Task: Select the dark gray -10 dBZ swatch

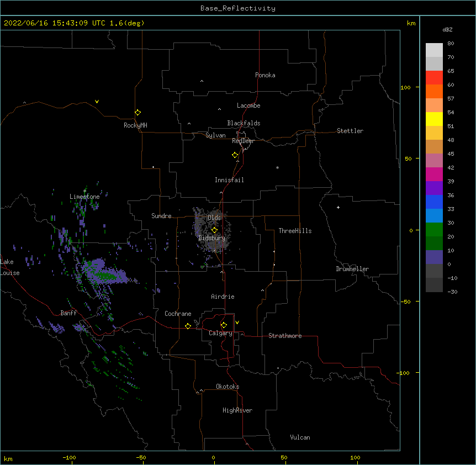Action: (x=434, y=285)
